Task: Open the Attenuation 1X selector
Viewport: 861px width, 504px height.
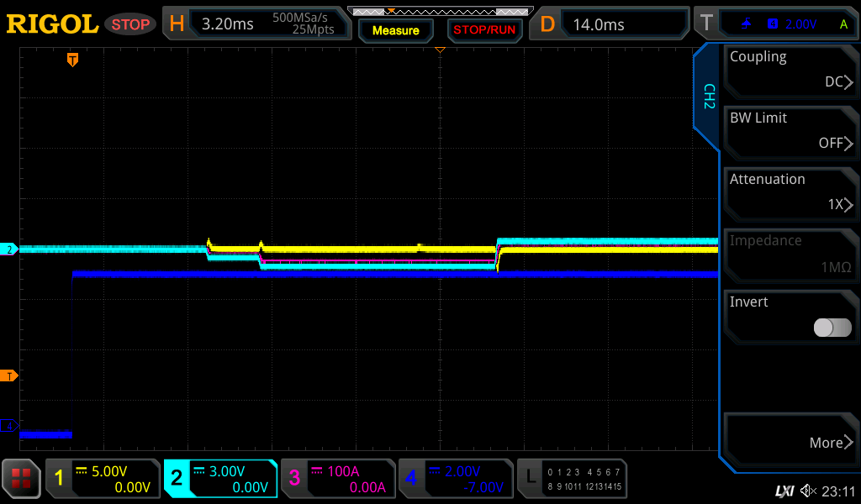Action: point(790,192)
